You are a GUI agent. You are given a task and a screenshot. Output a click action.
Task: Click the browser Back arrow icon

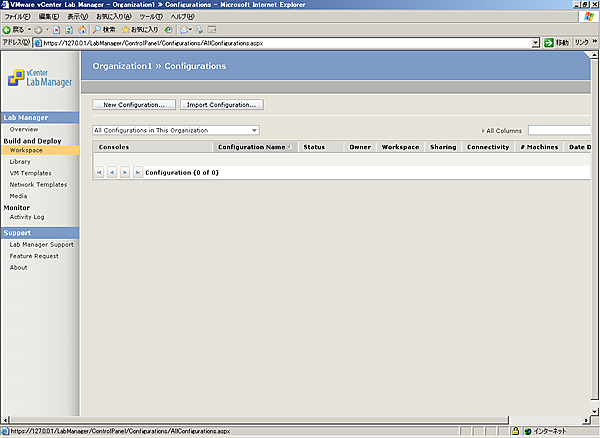7,30
